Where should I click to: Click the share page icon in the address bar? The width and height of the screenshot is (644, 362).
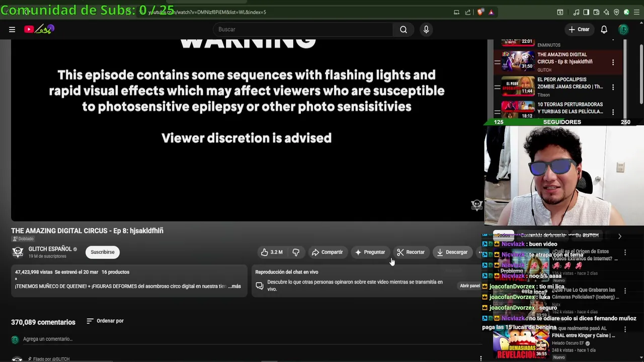pos(468,12)
